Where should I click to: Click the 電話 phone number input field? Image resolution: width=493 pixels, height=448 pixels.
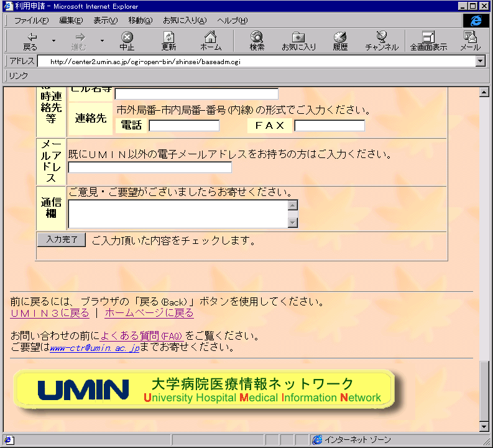[184, 126]
